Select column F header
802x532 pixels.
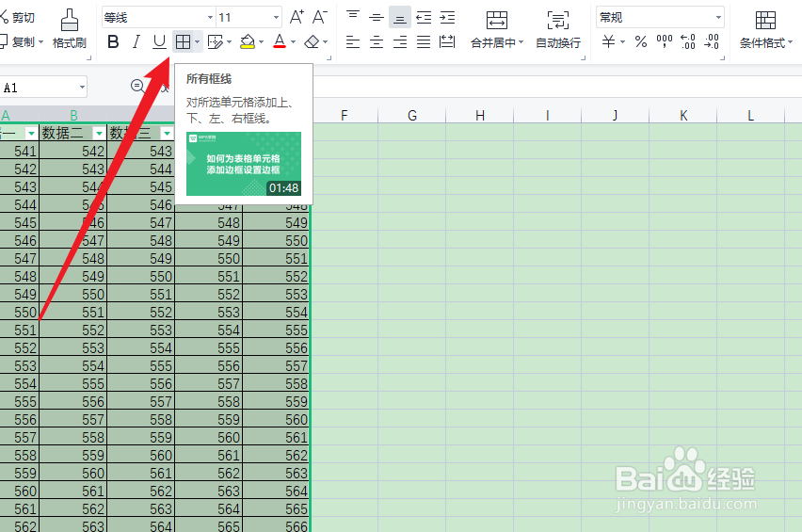tap(345, 115)
